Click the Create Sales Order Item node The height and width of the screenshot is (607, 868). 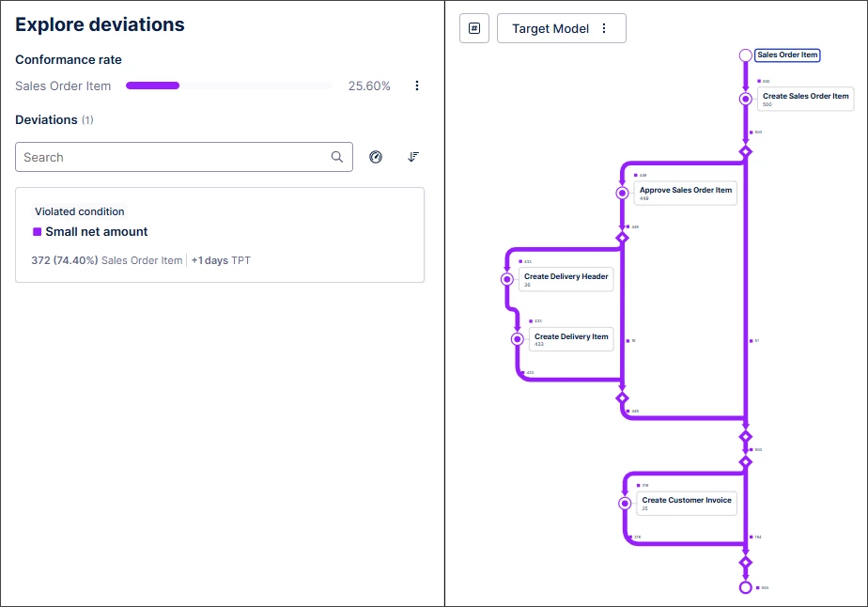coord(805,99)
